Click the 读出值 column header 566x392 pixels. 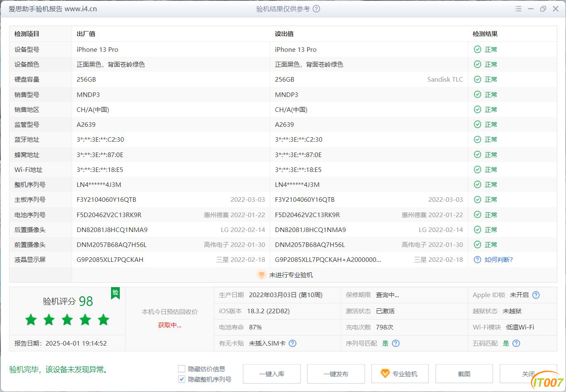tap(284, 34)
